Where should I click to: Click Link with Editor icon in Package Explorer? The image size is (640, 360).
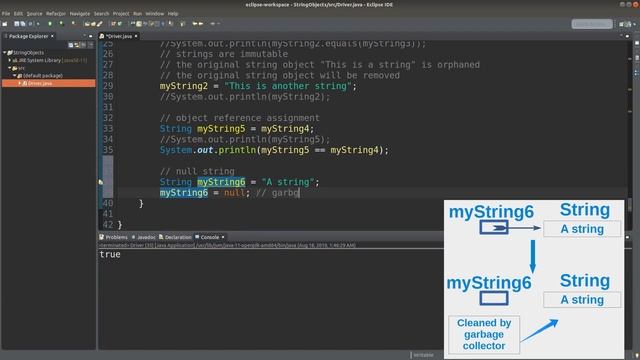[x=77, y=45]
